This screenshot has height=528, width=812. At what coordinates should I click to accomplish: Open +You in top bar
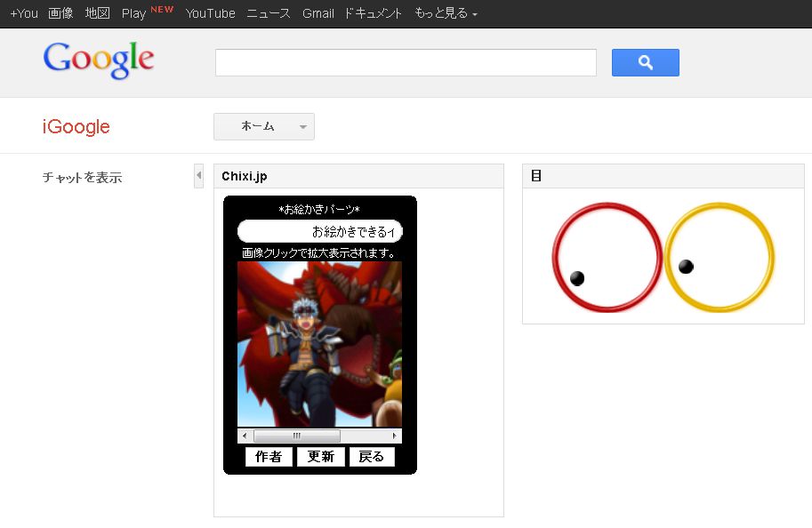24,13
